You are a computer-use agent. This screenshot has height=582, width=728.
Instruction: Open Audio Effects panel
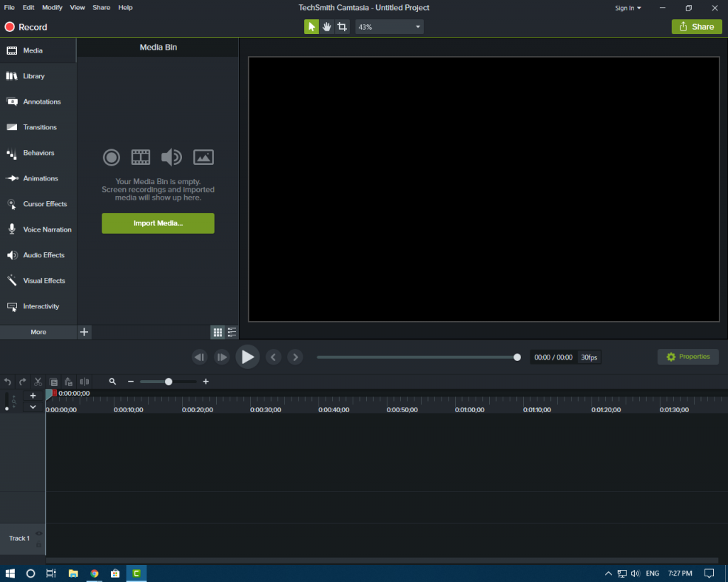coord(38,255)
